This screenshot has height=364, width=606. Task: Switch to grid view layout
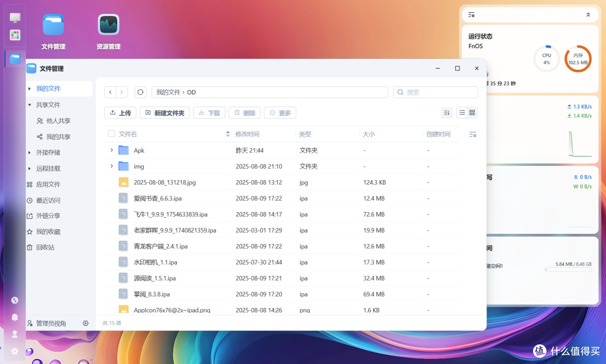[x=472, y=112]
